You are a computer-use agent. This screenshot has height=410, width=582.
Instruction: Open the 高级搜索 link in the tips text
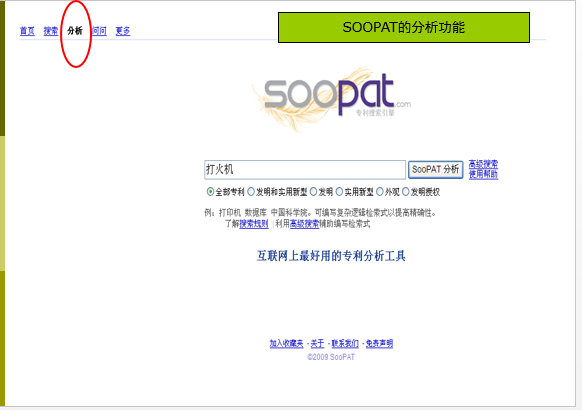click(x=304, y=224)
